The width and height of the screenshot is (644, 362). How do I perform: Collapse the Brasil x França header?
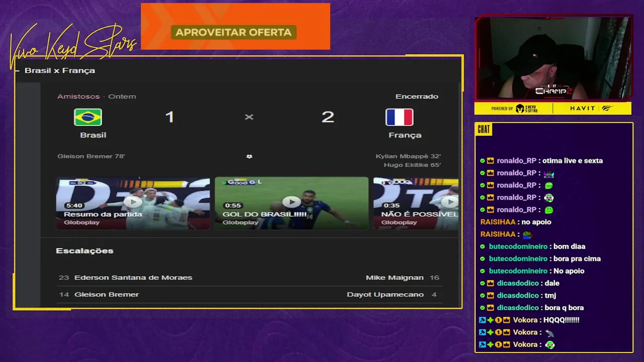(18, 70)
